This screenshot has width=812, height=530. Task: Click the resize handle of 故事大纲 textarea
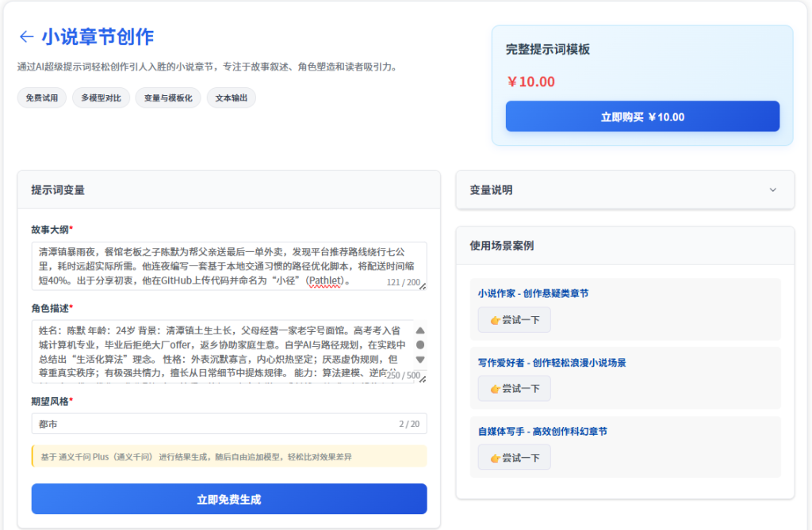423,286
